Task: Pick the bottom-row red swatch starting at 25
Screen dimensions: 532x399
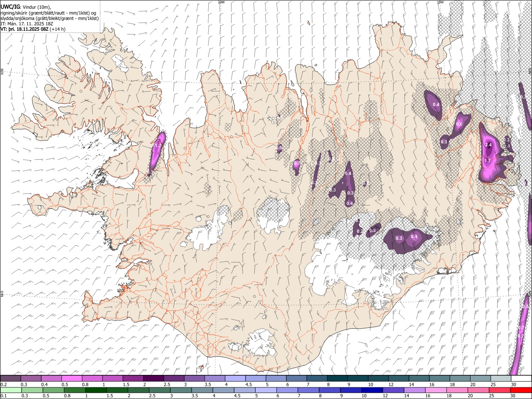Action: tap(499, 390)
